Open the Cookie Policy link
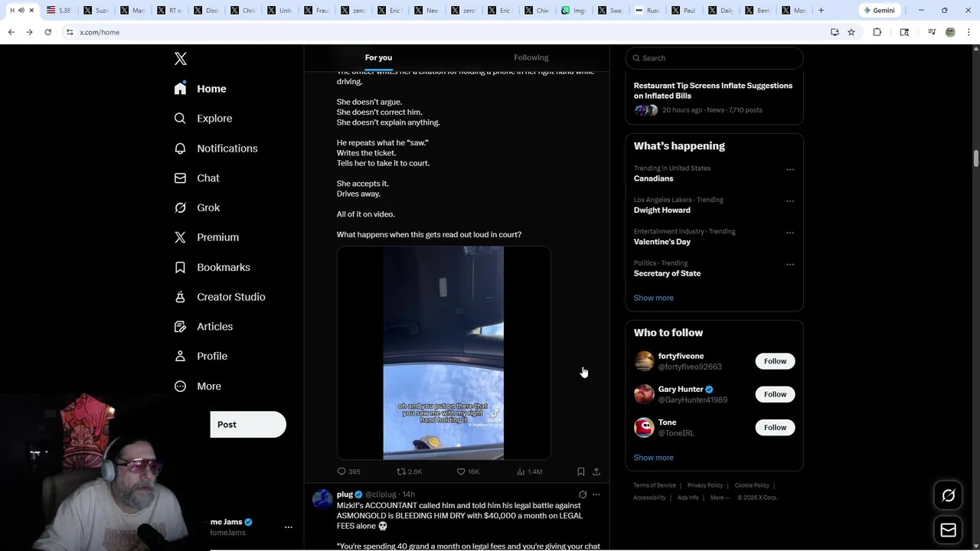 752,485
